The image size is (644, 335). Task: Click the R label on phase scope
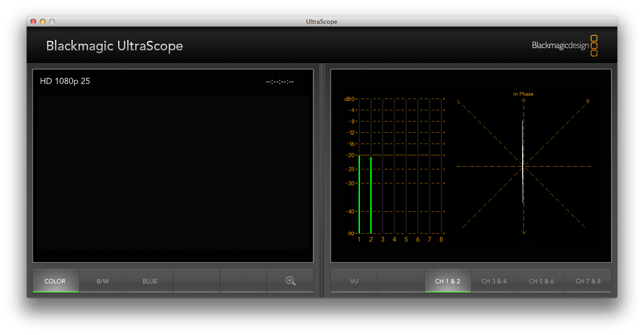click(588, 101)
